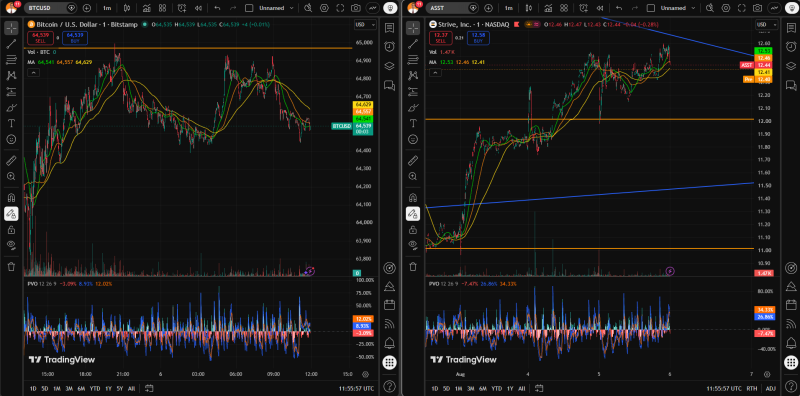Toggle lock all drawings in BTCUSD sidebar
800x396 pixels.
pyautogui.click(x=11, y=230)
